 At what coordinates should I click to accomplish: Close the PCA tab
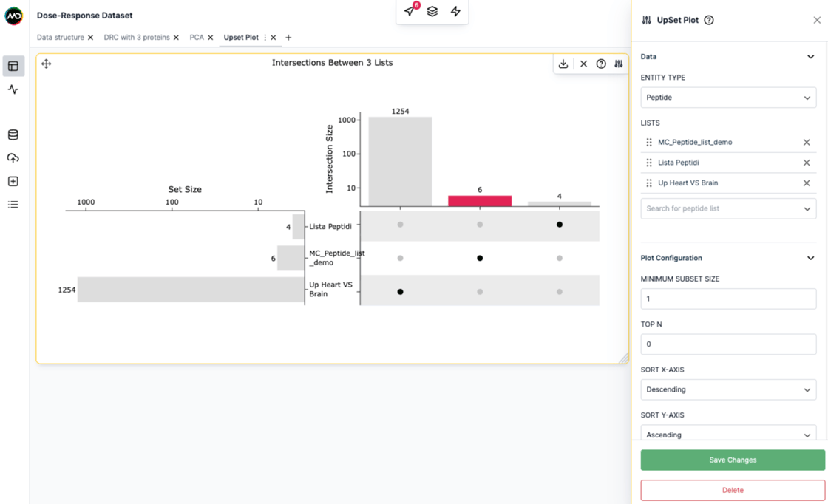point(210,38)
